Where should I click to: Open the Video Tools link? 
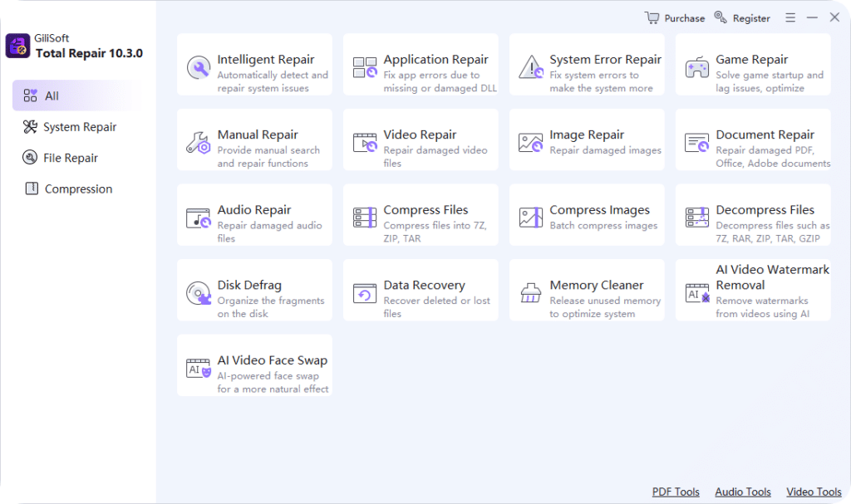click(814, 492)
